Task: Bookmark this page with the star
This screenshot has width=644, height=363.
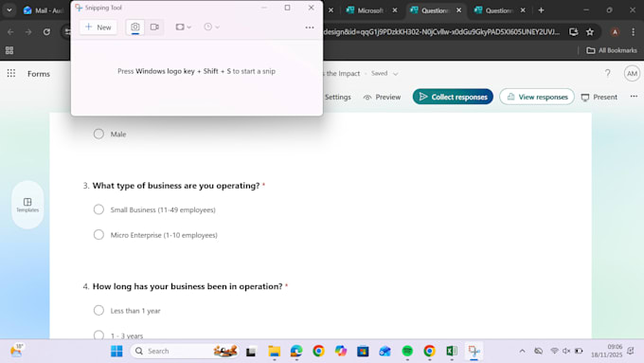Action: coord(590,32)
